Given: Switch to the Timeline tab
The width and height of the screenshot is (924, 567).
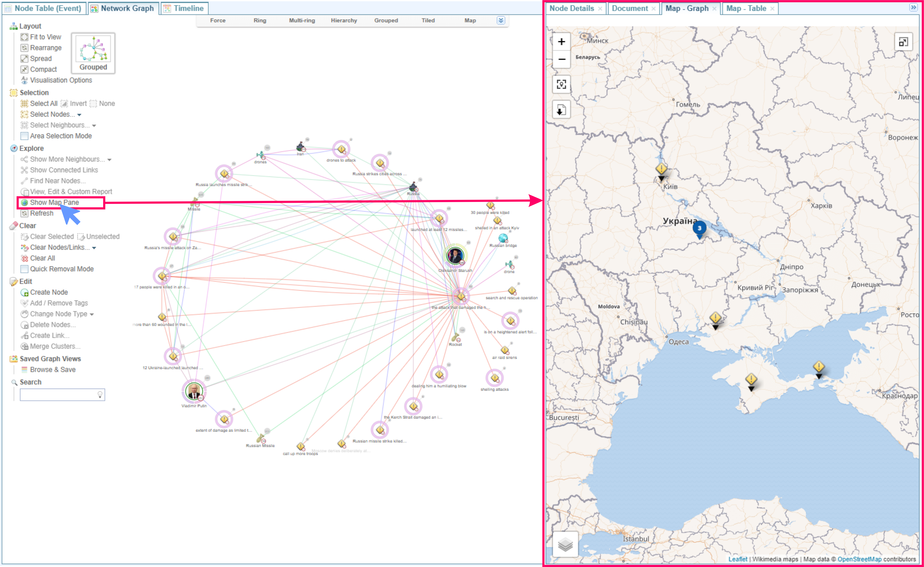Looking at the screenshot, I should tap(188, 8).
